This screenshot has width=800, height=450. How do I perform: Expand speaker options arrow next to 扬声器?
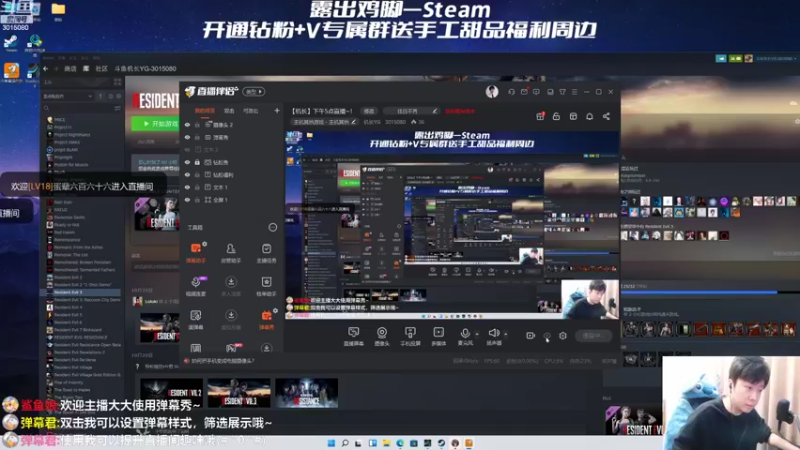tap(506, 334)
